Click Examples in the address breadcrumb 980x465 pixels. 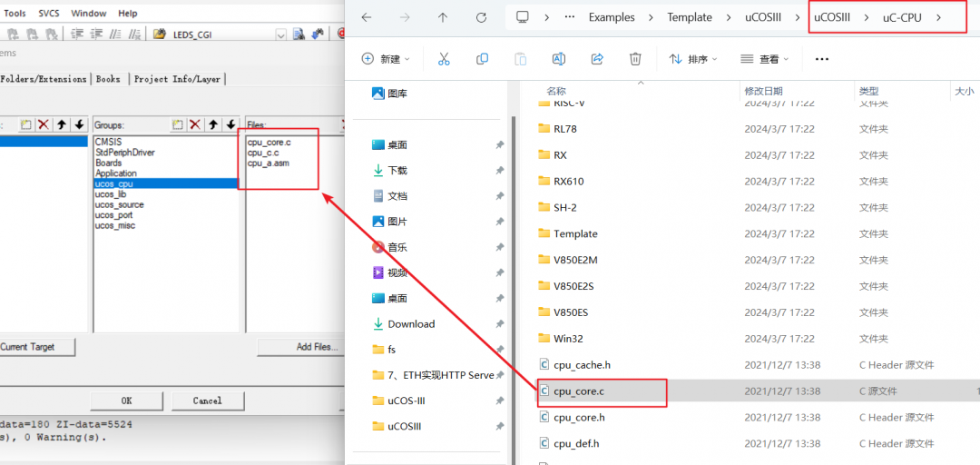point(612,17)
